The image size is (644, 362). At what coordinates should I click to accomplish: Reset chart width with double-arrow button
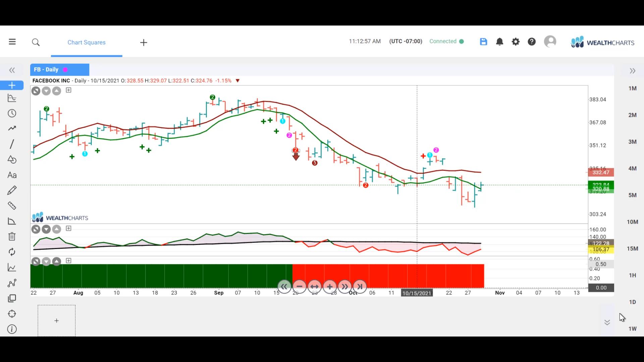point(314,287)
